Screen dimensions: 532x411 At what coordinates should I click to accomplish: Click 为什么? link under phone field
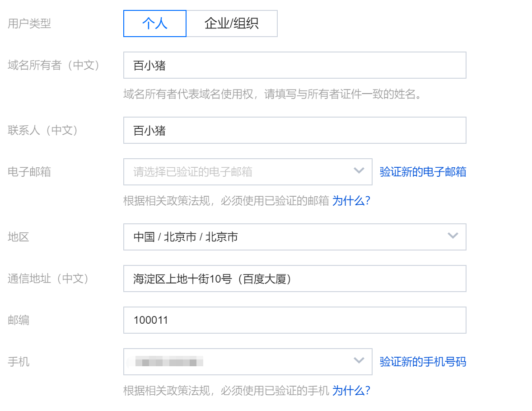[351, 391]
